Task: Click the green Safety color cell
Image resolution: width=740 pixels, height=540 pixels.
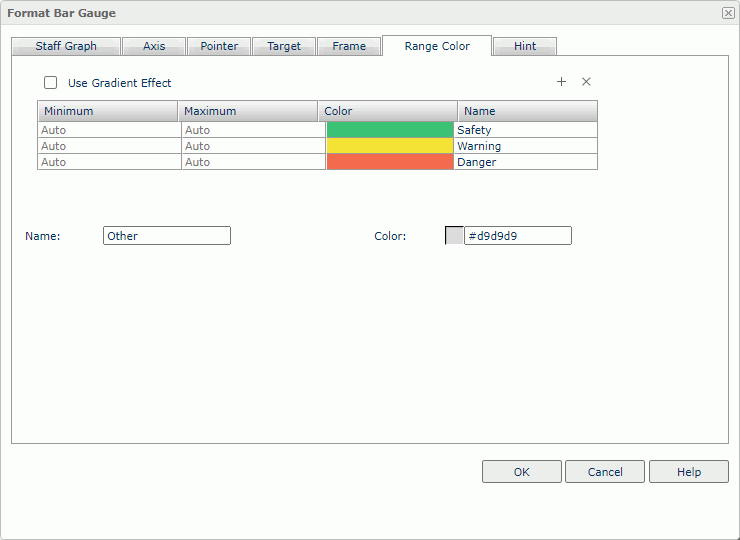Action: pyautogui.click(x=390, y=130)
